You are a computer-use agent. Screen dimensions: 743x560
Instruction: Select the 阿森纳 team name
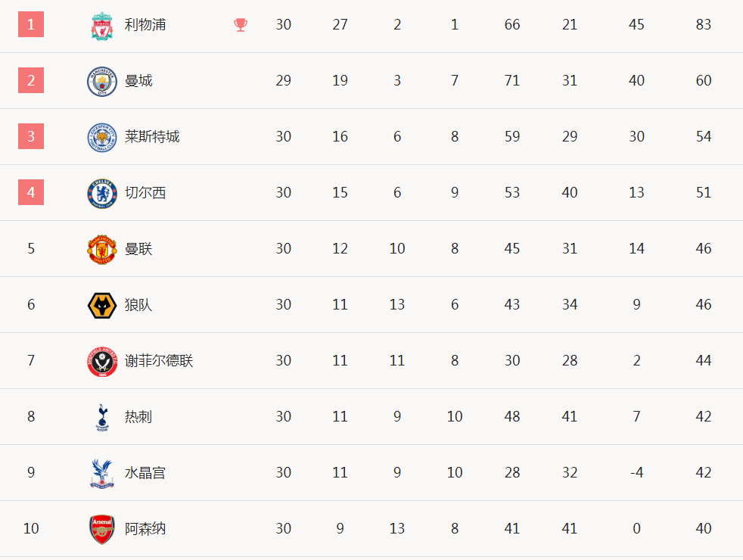[x=145, y=528]
